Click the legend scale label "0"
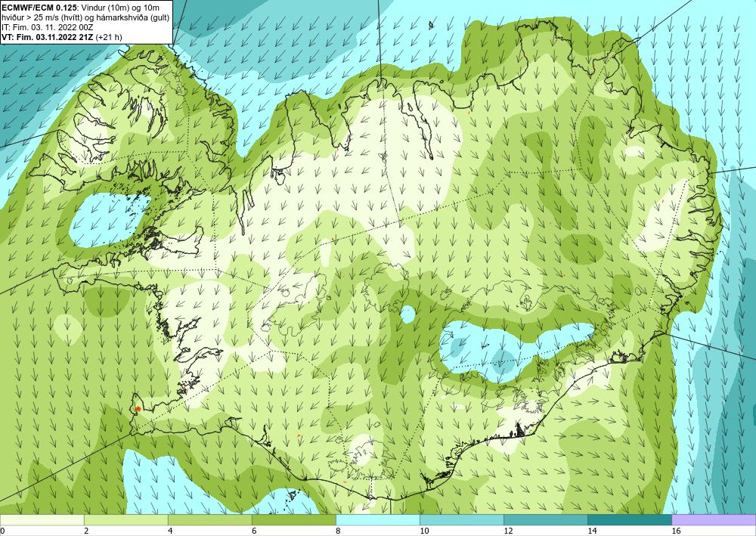The height and width of the screenshot is (536, 756). tap(2, 531)
